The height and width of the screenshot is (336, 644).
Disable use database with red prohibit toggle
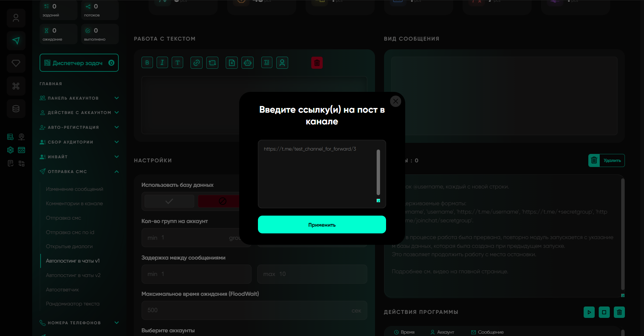[x=219, y=201]
